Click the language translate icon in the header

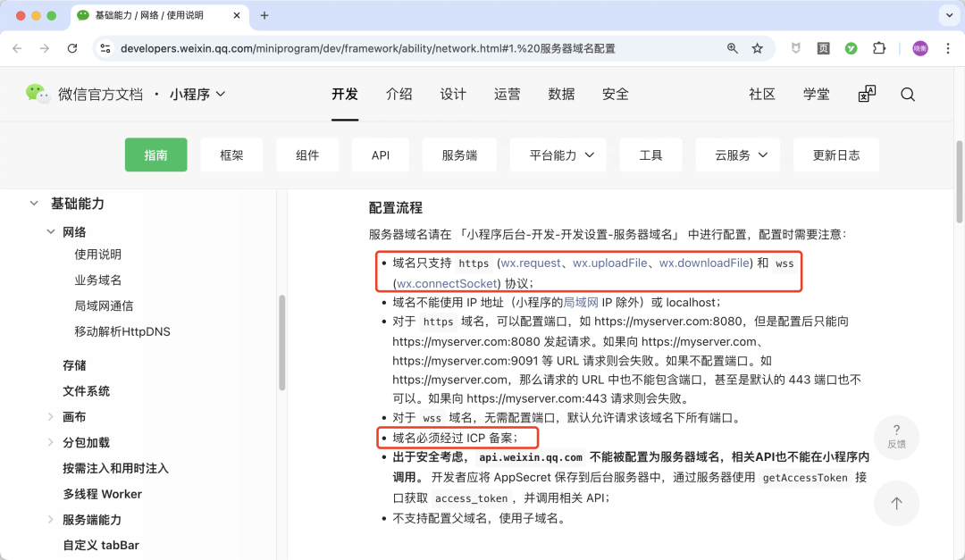[x=867, y=94]
